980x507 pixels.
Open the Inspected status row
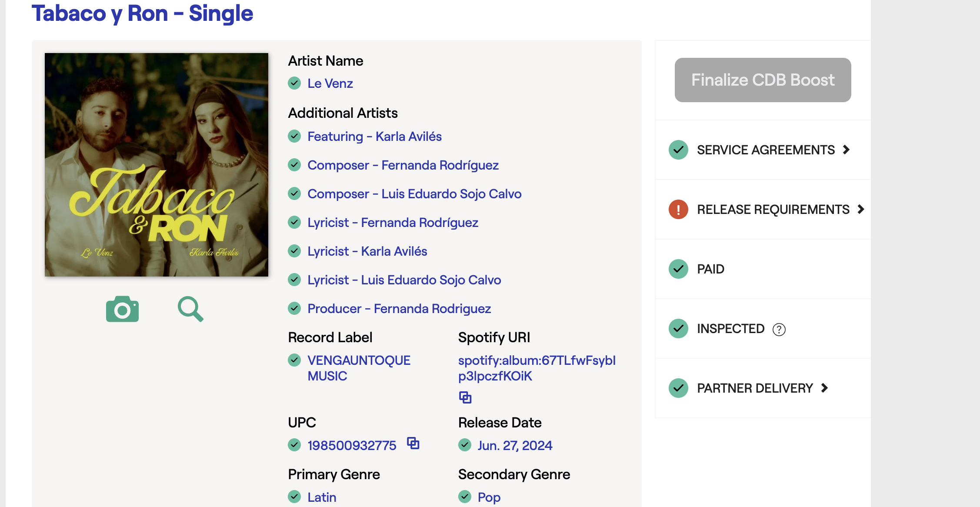763,329
